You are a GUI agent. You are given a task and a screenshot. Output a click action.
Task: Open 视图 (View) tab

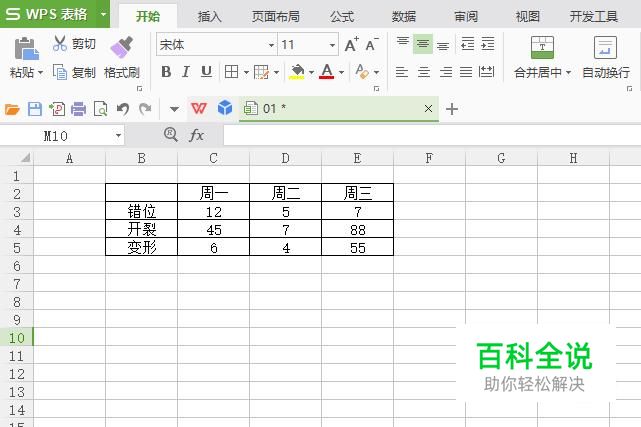pyautogui.click(x=527, y=16)
